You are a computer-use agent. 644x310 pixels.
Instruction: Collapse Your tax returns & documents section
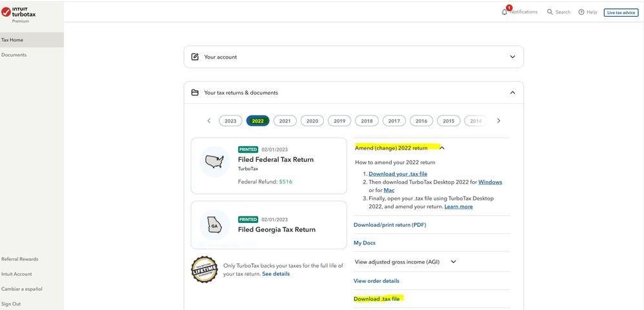[x=512, y=92]
